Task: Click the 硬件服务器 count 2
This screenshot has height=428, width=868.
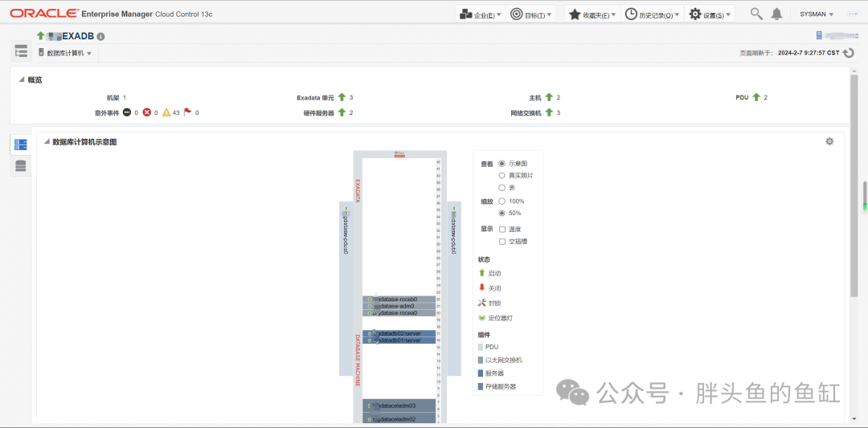Action: [x=351, y=112]
